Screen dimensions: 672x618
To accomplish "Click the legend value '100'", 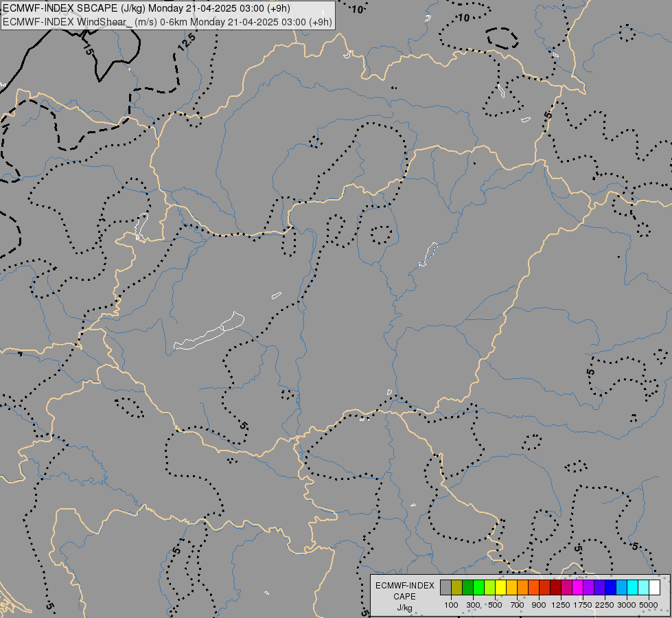I will click(x=451, y=605).
